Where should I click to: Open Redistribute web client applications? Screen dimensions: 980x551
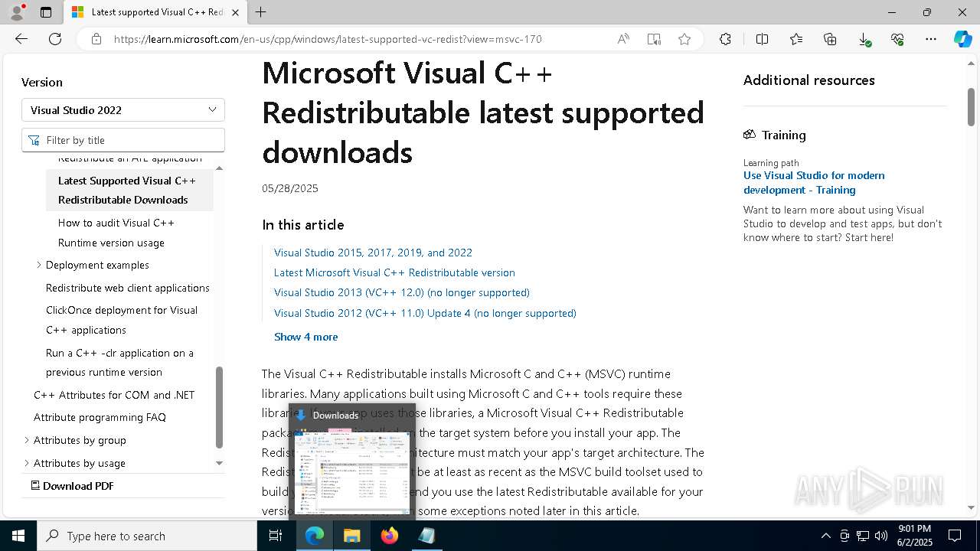(x=128, y=288)
